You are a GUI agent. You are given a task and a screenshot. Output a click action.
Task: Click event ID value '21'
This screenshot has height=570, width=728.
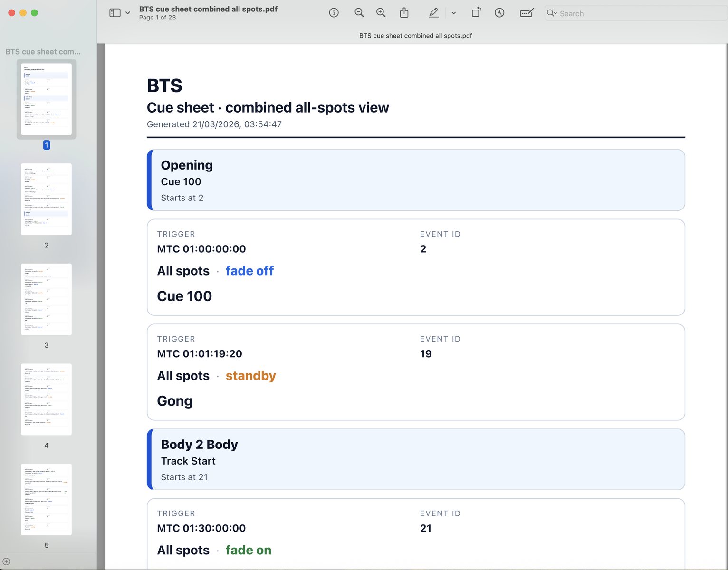tap(426, 528)
